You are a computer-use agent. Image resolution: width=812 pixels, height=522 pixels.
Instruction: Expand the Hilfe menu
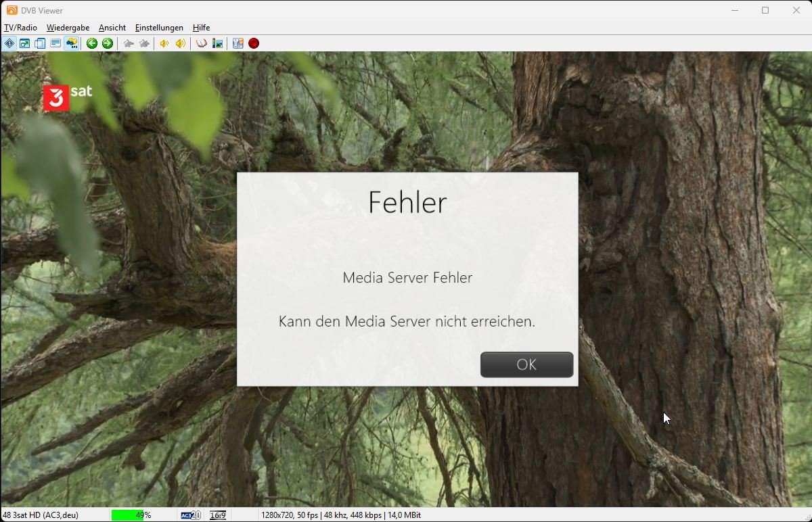[x=201, y=28]
